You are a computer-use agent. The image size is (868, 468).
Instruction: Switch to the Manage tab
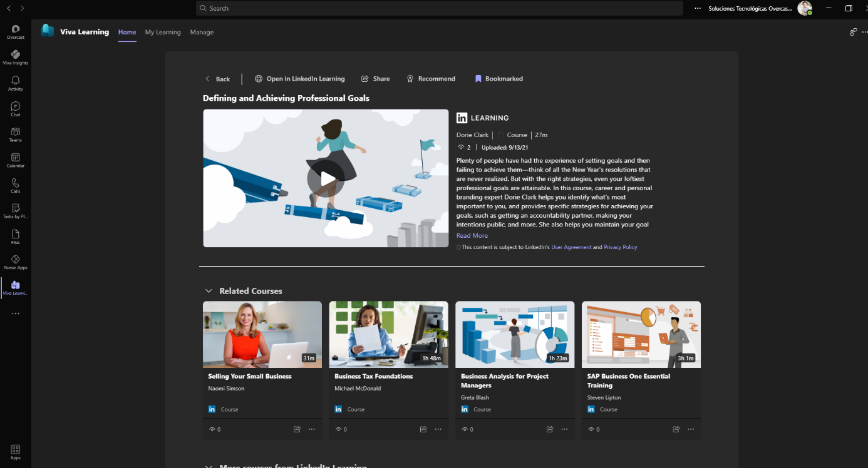(x=202, y=32)
